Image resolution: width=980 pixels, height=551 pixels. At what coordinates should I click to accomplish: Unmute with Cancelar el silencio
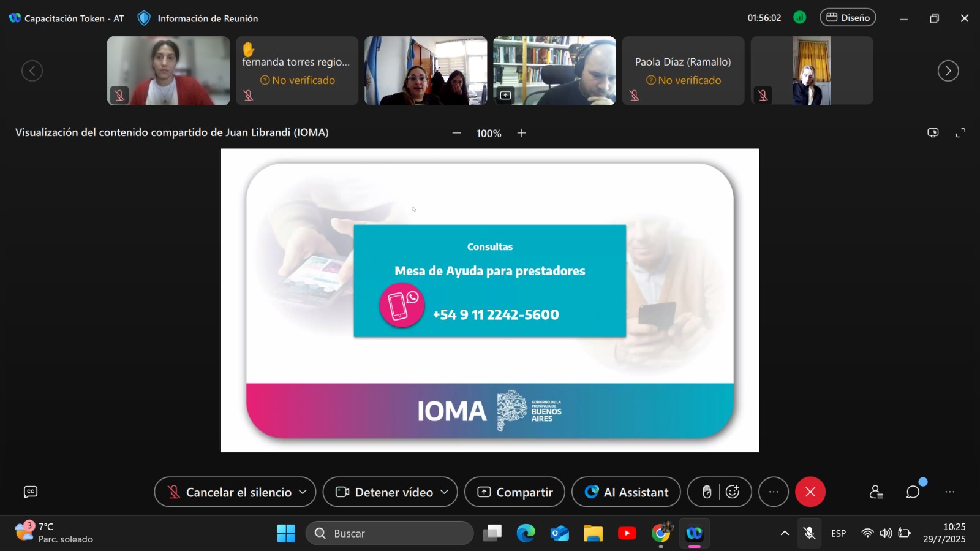[x=230, y=492]
